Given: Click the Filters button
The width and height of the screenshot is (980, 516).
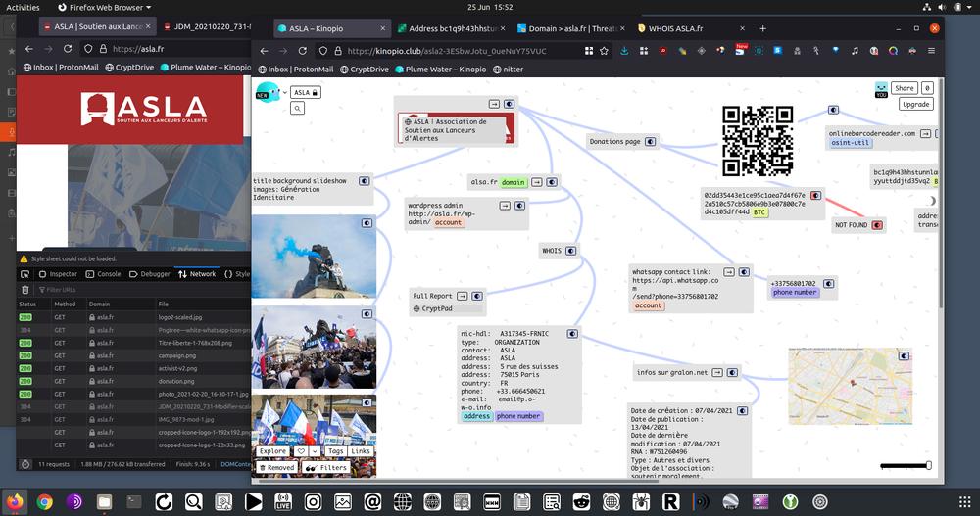Looking at the screenshot, I should pos(325,467).
